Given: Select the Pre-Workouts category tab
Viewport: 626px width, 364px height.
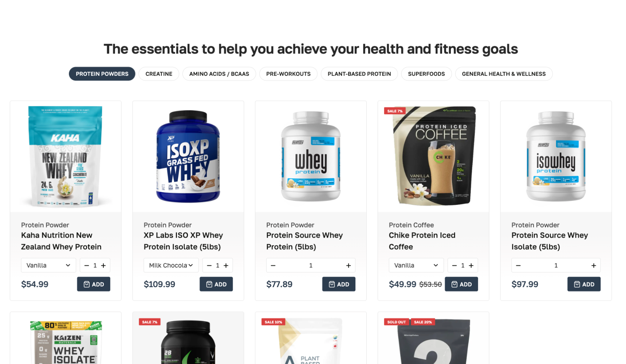Looking at the screenshot, I should (288, 74).
